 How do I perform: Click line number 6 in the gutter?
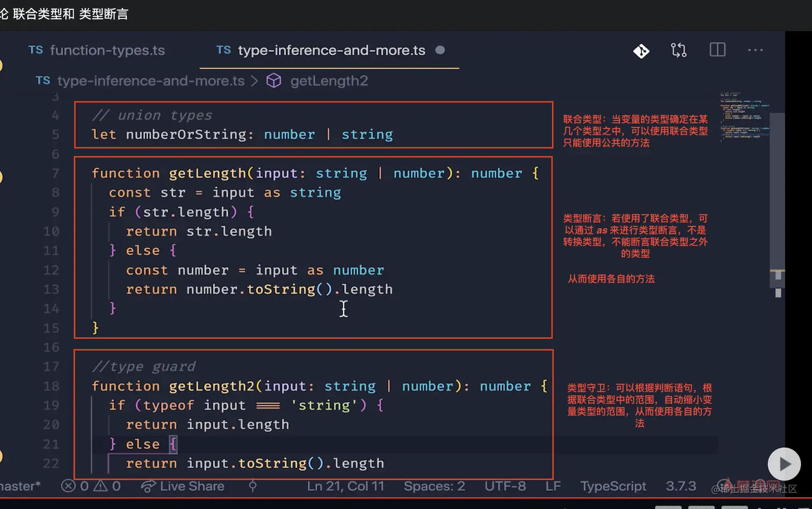coord(55,154)
